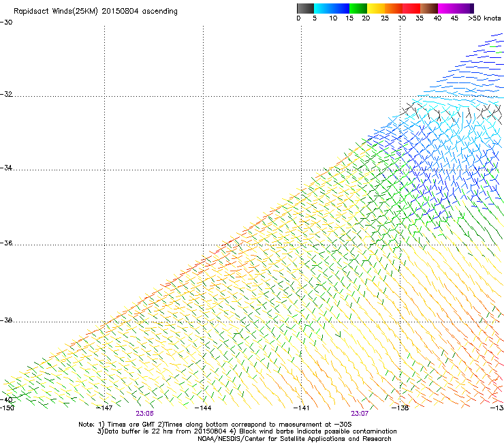This screenshot has width=504, height=443.
Task: Click the red 30-35 knots color segment
Action: click(x=411, y=8)
